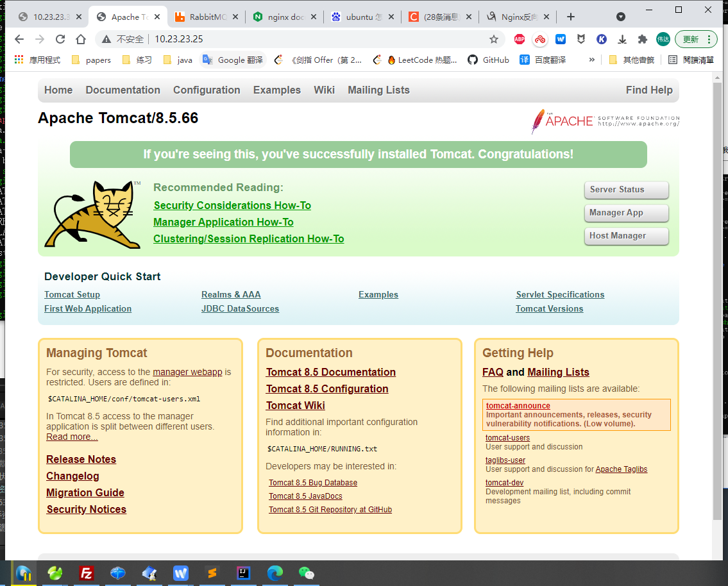The width and height of the screenshot is (728, 586).
Task: Open Sublime Text from the taskbar
Action: click(x=212, y=573)
